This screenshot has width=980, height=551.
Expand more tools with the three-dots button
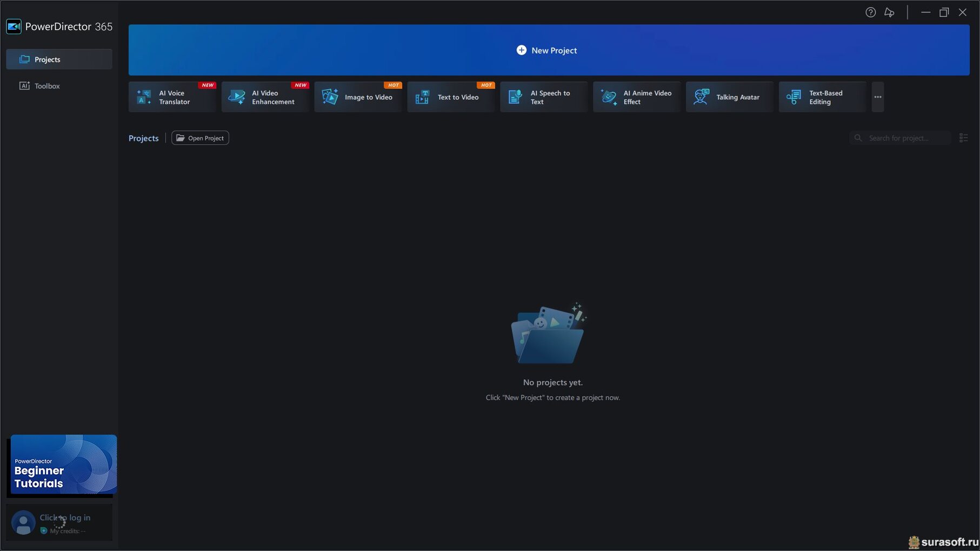[x=878, y=97]
